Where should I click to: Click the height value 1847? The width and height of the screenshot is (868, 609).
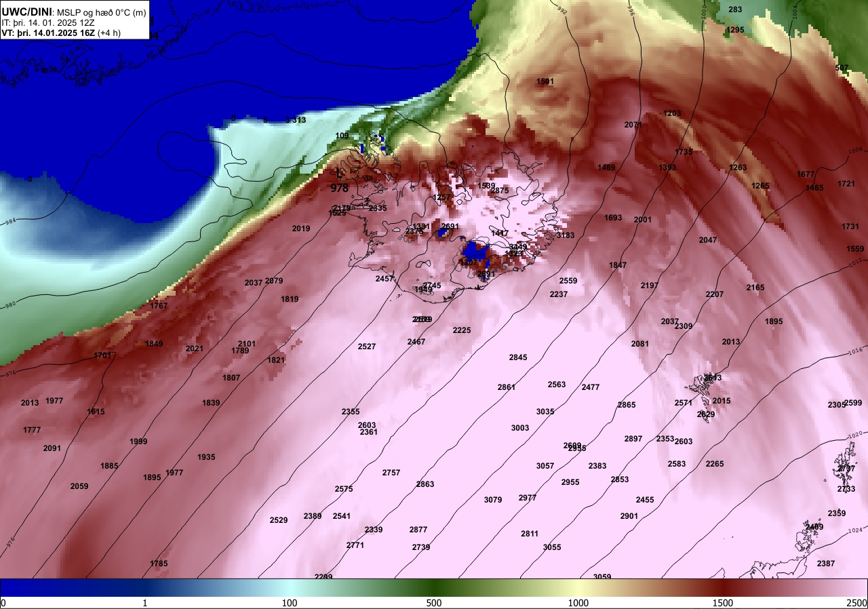(x=618, y=265)
